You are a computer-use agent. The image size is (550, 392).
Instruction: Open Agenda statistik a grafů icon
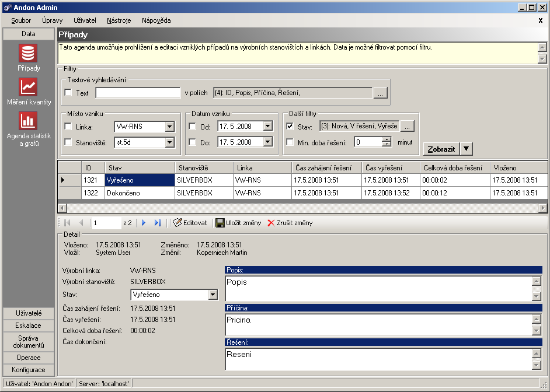coord(28,121)
